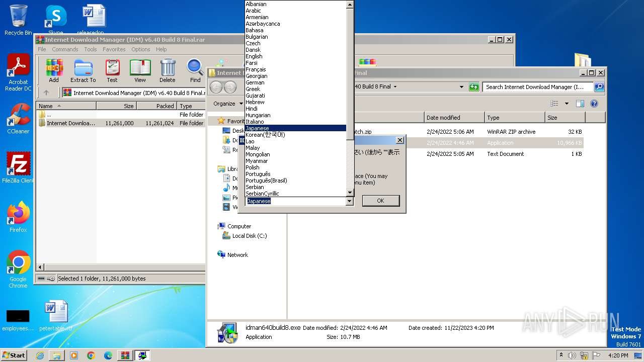This screenshot has width=644, height=362.
Task: Click the language combo box dropdown arrow
Action: [x=350, y=201]
